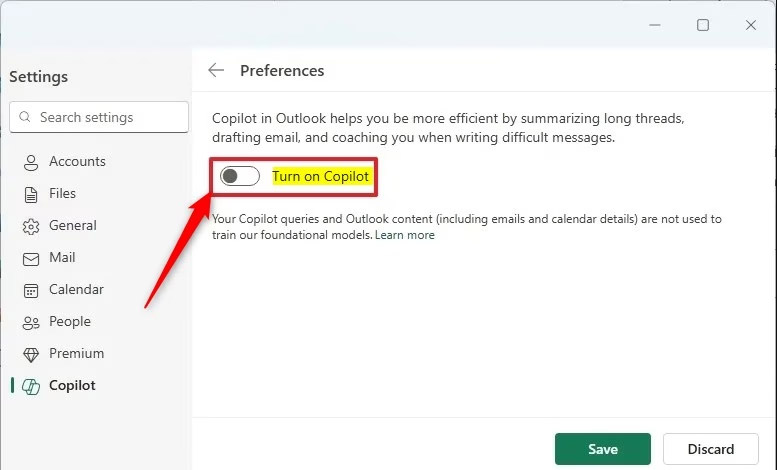Click the General gear icon

pos(31,226)
